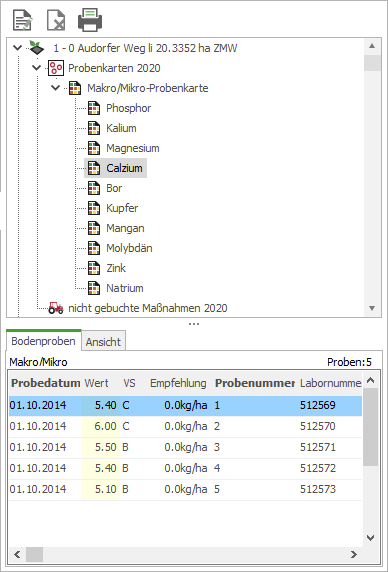
Task: Select the Kalium tree entry
Action: click(121, 128)
